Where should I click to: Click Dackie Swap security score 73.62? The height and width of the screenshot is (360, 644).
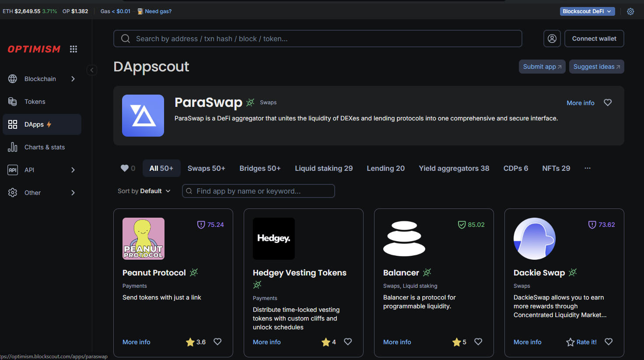coord(602,225)
